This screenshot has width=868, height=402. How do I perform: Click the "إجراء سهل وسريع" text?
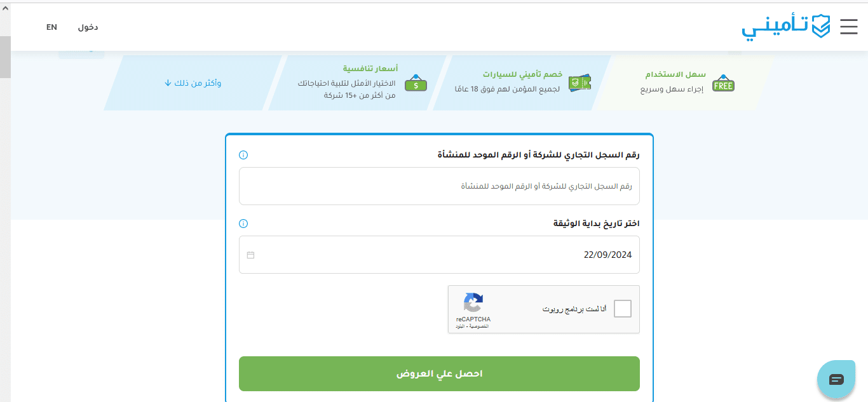tap(672, 90)
